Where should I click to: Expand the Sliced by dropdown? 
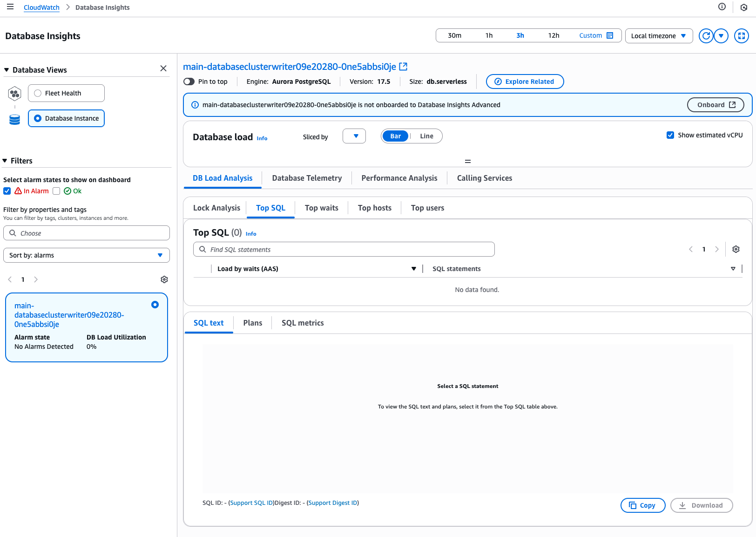354,136
